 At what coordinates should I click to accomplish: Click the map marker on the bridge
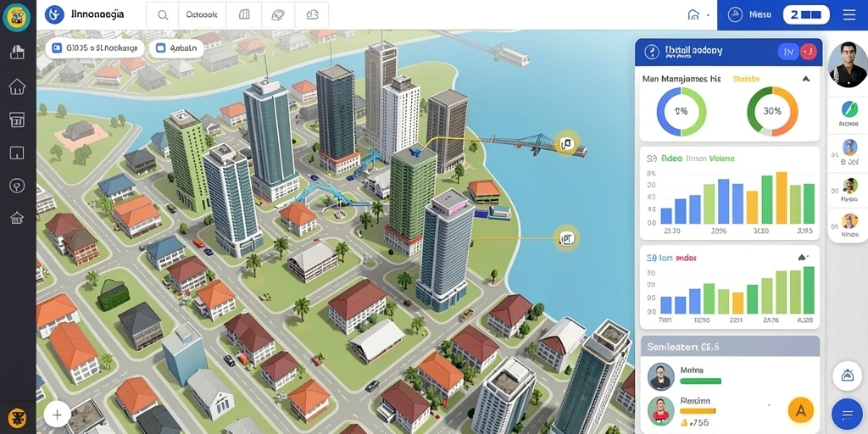click(x=565, y=144)
